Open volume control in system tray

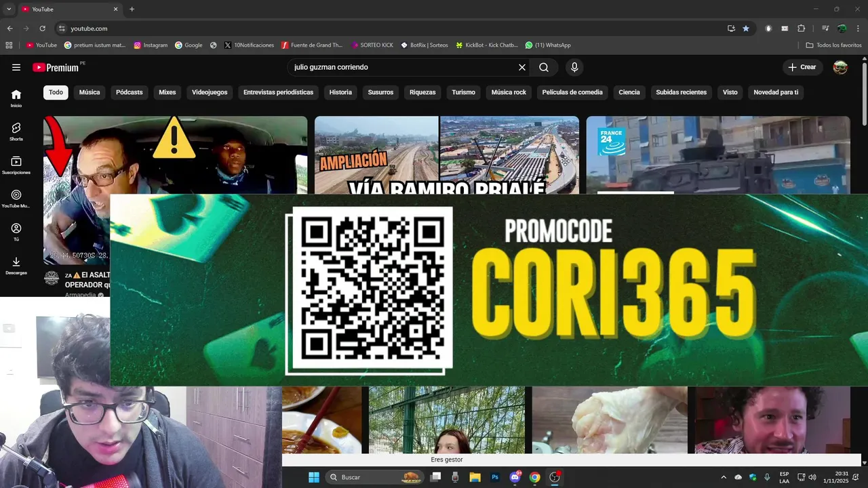[812, 477]
